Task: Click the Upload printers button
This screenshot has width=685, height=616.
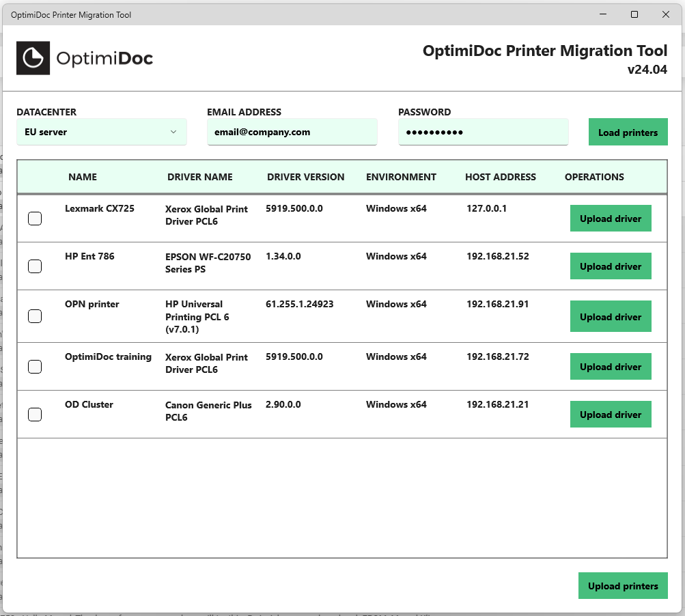Action: pyautogui.click(x=623, y=586)
